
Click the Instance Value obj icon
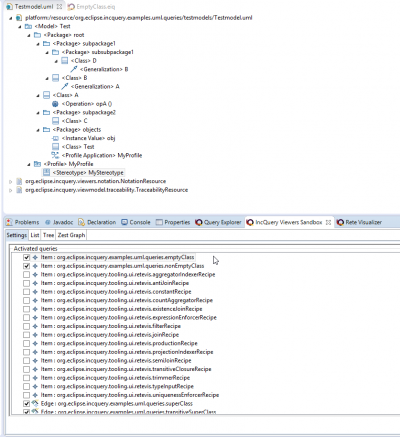point(55,138)
